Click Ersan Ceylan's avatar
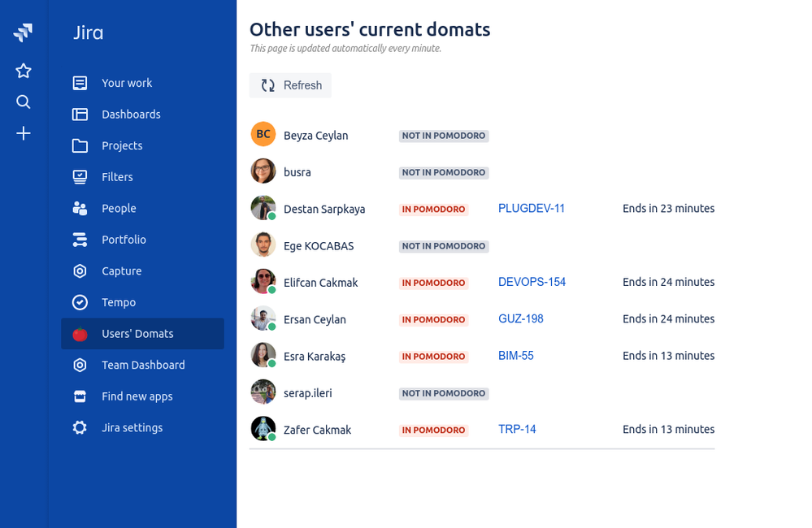This screenshot has height=528, width=812. 263,318
